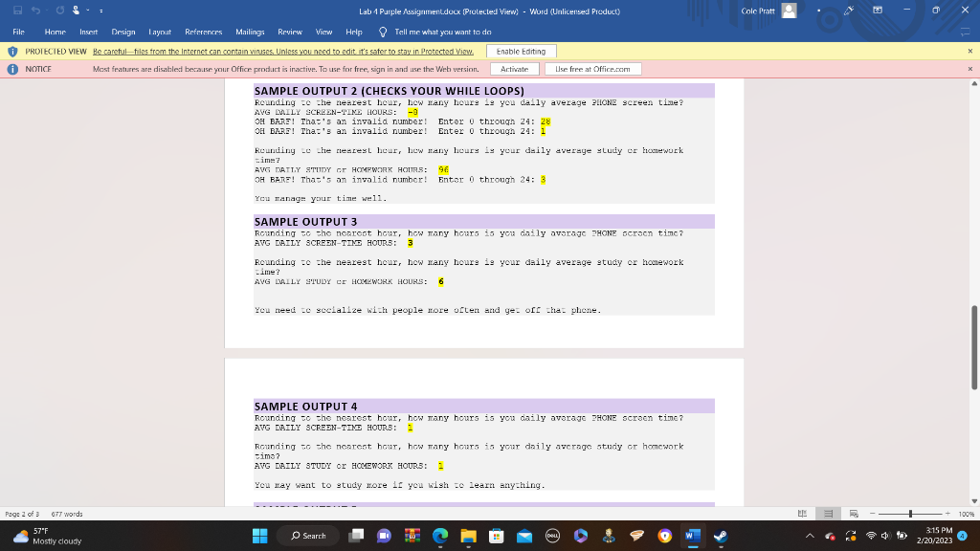Open Steam from taskbar
Image resolution: width=980 pixels, height=551 pixels.
pyautogui.click(x=721, y=536)
